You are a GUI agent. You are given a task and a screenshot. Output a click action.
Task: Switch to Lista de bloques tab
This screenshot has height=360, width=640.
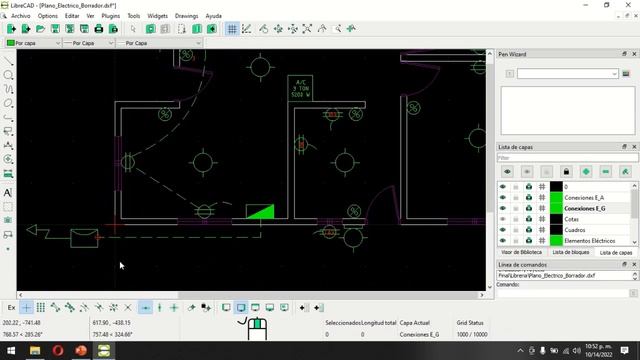pos(571,252)
